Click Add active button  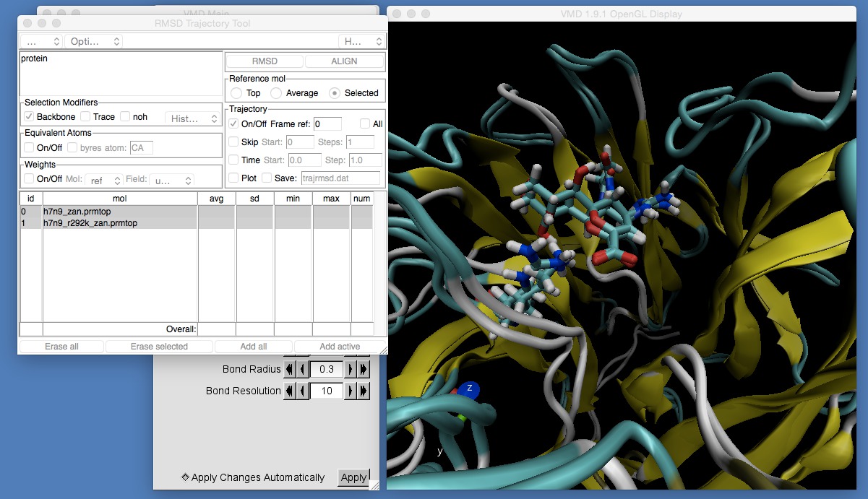(x=340, y=347)
